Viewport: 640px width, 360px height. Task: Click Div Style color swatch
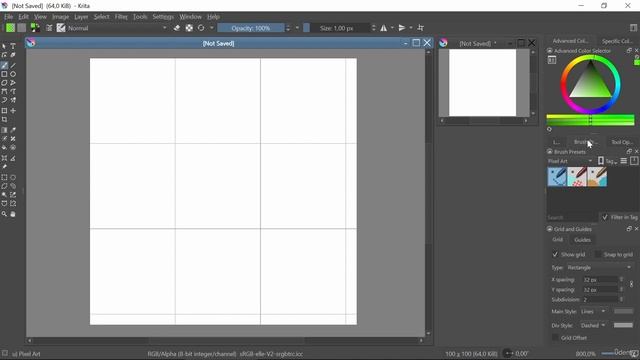623,325
